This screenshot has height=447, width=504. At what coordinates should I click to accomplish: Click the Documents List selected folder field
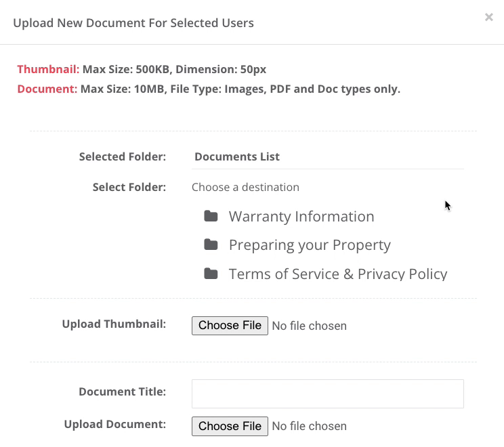[x=328, y=157]
